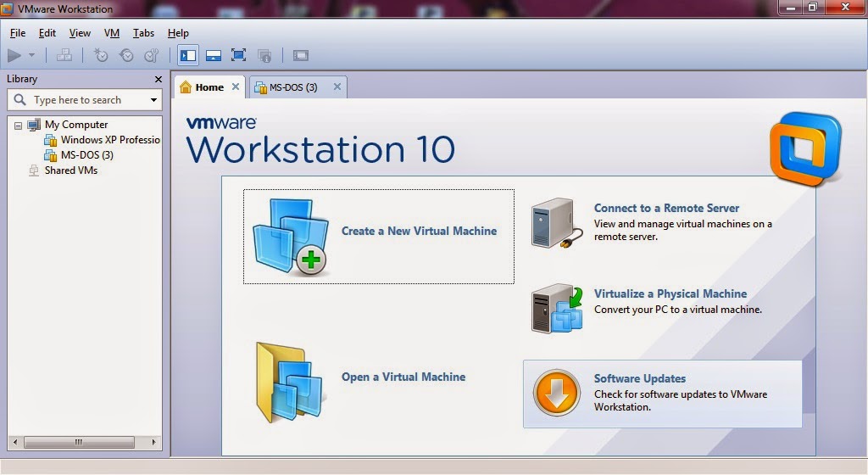Toggle the Show Library sidebar button
The width and height of the screenshot is (868, 475).
pos(188,55)
